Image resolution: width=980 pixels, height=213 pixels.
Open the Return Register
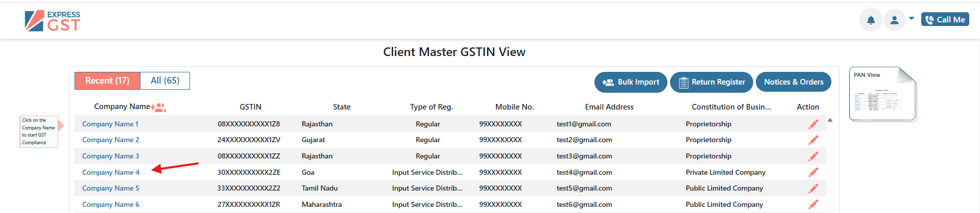tap(711, 82)
